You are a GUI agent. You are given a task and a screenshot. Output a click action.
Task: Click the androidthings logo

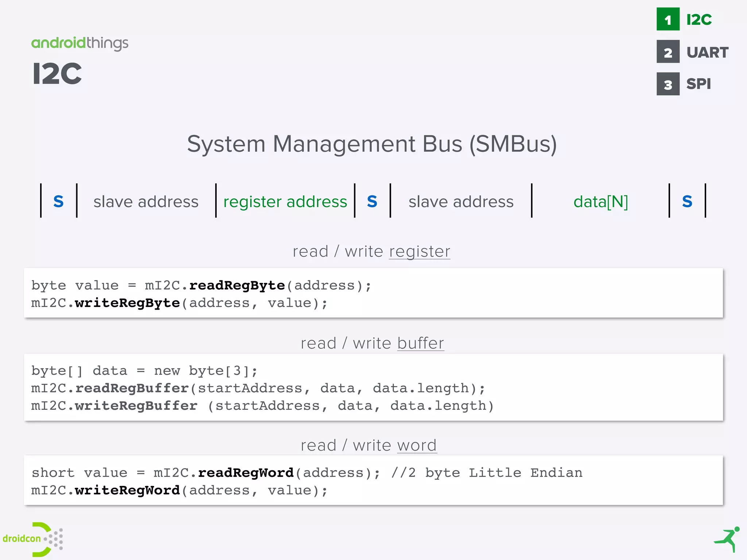click(x=80, y=43)
